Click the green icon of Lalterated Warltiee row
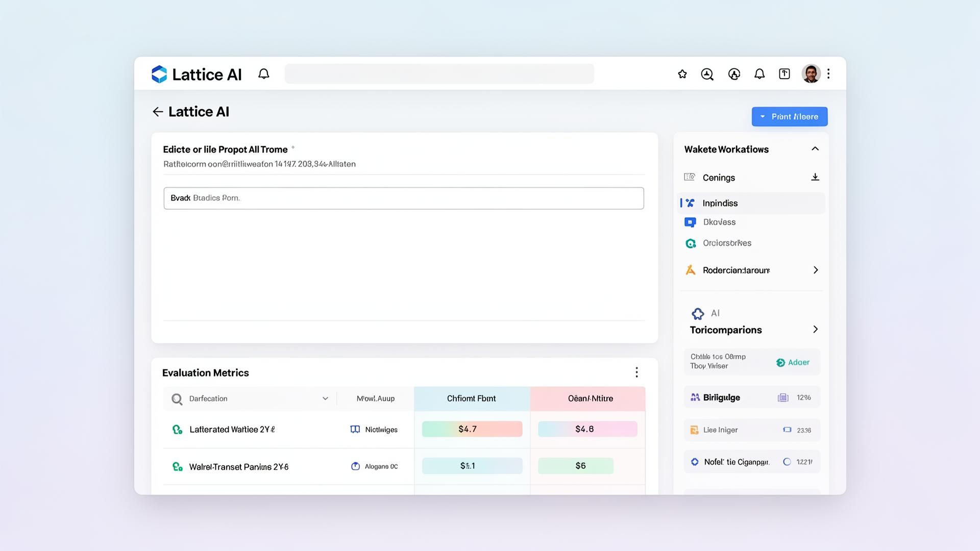980x551 pixels. point(177,430)
